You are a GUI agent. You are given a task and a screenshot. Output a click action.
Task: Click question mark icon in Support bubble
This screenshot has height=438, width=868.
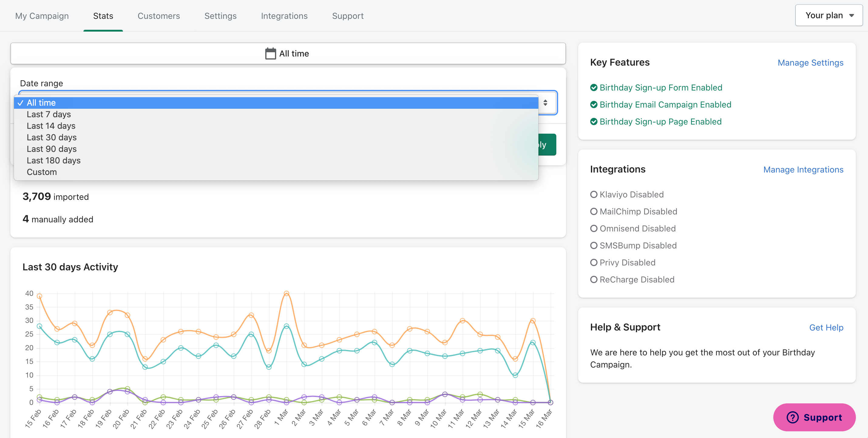click(x=792, y=417)
